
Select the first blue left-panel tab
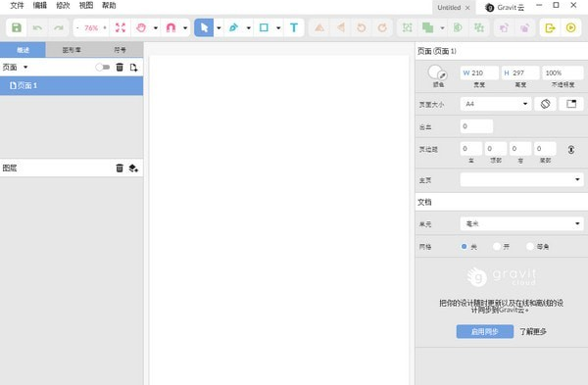coord(23,50)
